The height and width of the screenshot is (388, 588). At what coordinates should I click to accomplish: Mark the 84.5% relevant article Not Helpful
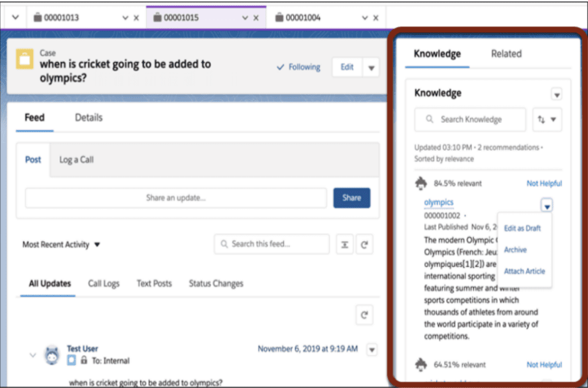click(x=544, y=184)
